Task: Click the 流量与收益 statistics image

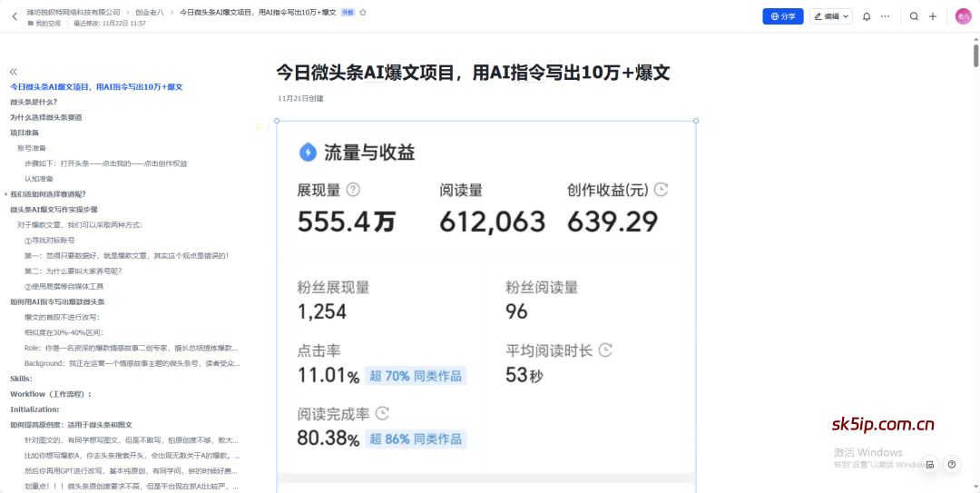Action: click(x=486, y=307)
